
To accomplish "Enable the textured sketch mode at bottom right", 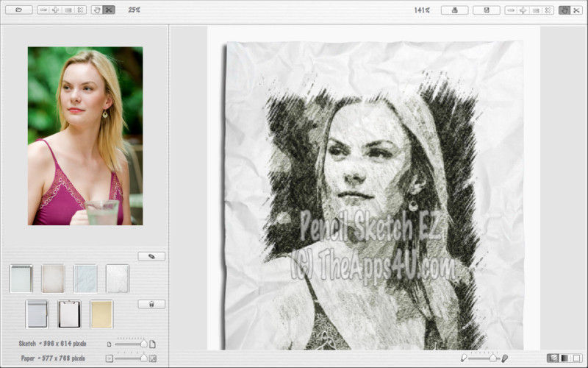I will pos(552,358).
